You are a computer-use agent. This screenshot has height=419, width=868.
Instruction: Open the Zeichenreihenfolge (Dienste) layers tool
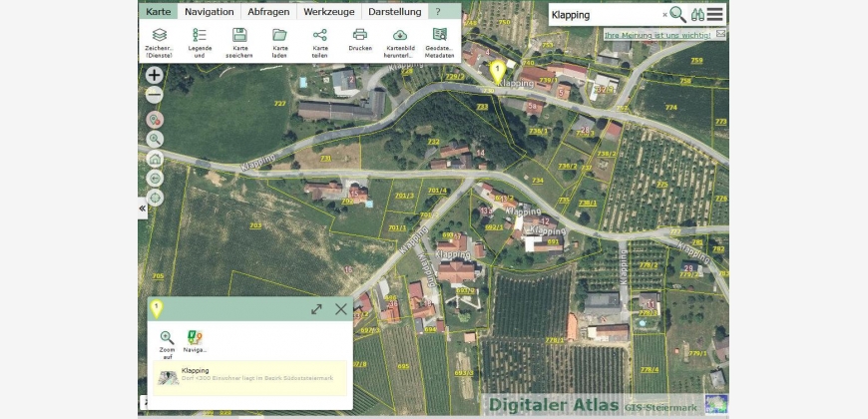(159, 40)
